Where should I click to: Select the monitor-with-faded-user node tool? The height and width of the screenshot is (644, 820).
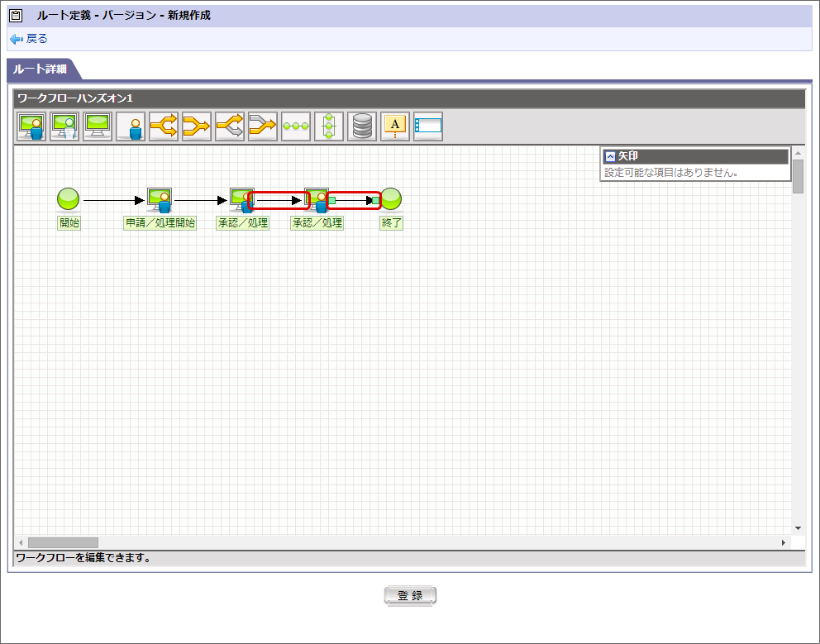point(64,126)
